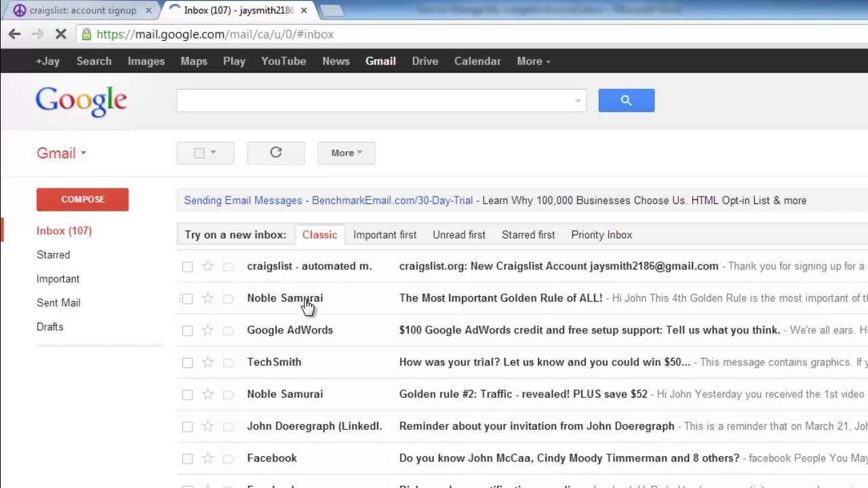Mark 'Most Important Golden Rule of ALL!' email important
This screenshot has height=488, width=868.
coord(229,298)
